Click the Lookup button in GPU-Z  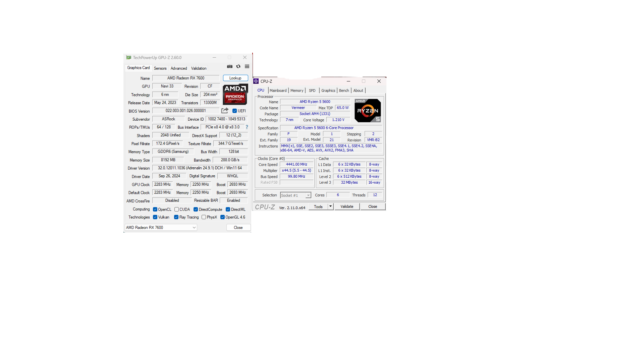[x=235, y=78]
